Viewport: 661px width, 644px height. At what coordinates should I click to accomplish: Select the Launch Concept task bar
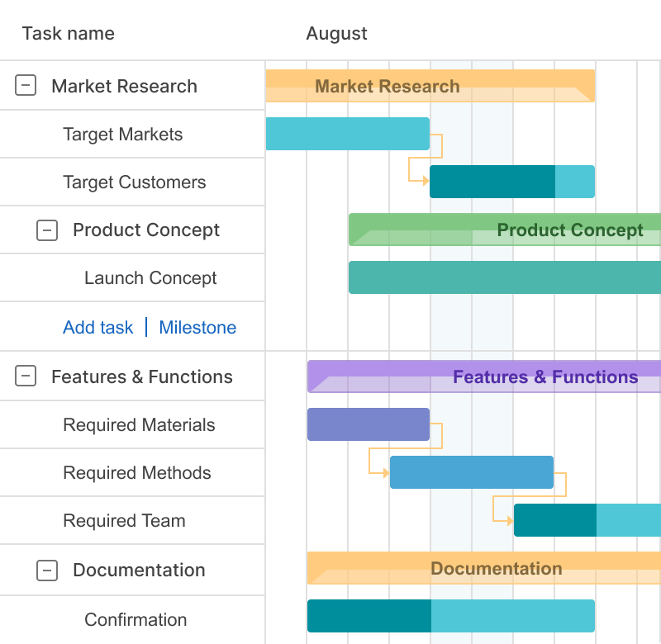[x=504, y=277]
